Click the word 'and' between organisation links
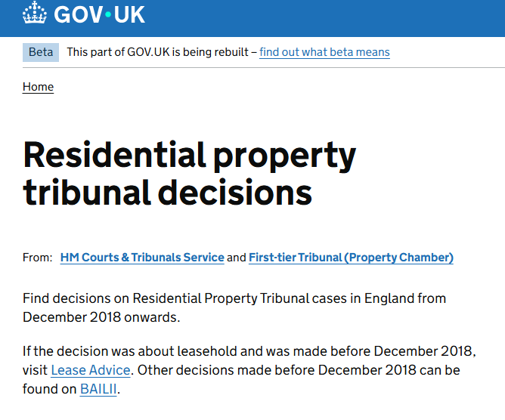 click(x=237, y=258)
